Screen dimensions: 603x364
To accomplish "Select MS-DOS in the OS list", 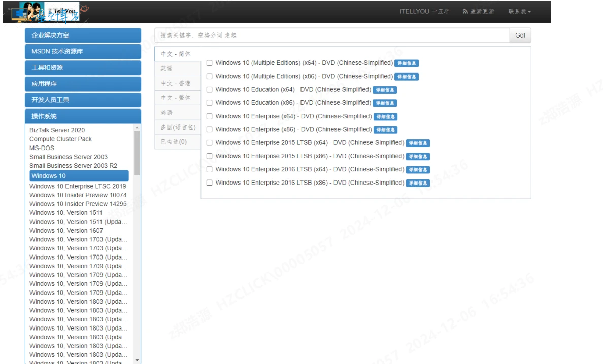I will (42, 148).
